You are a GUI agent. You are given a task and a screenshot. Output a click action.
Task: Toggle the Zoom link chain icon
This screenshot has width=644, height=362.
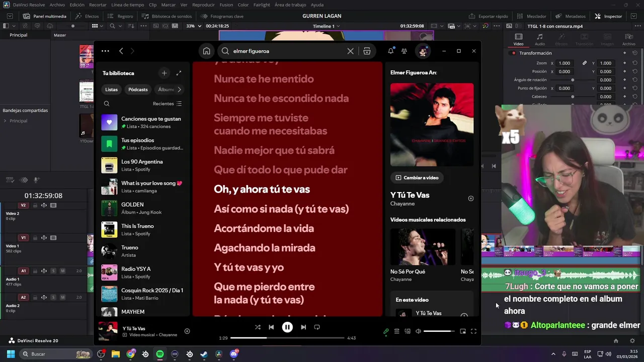(585, 63)
